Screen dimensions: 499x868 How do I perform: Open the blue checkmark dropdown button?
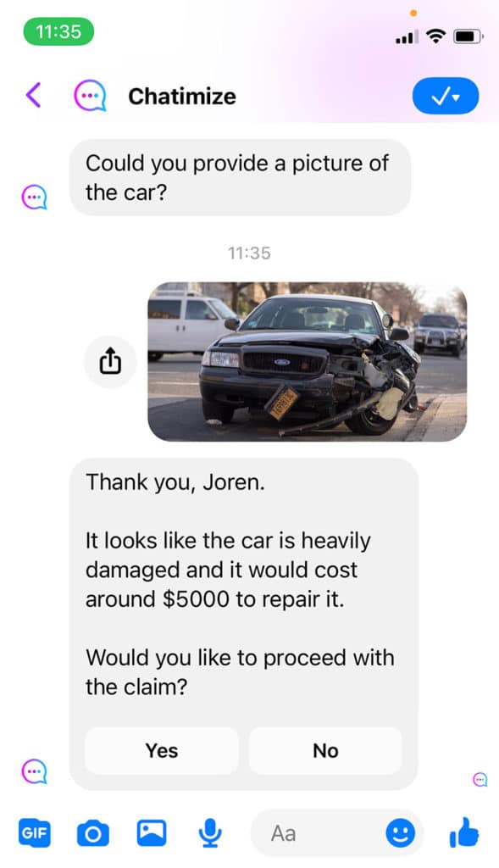pyautogui.click(x=446, y=96)
